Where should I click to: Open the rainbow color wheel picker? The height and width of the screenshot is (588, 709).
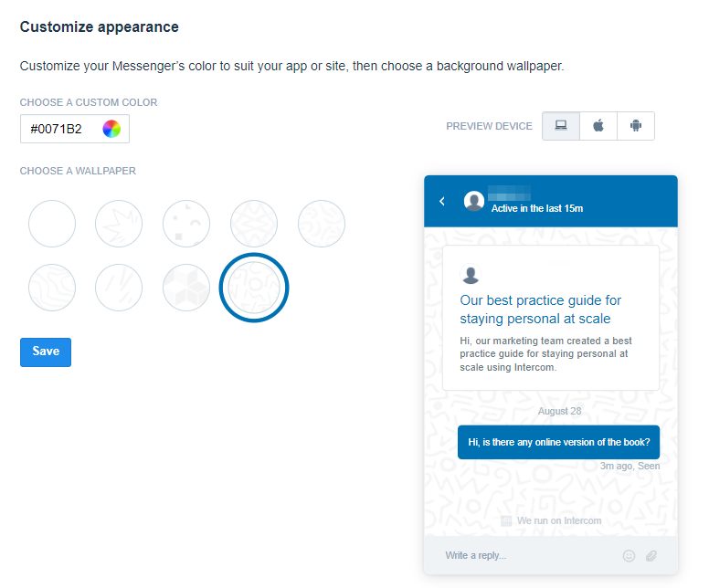pos(111,129)
